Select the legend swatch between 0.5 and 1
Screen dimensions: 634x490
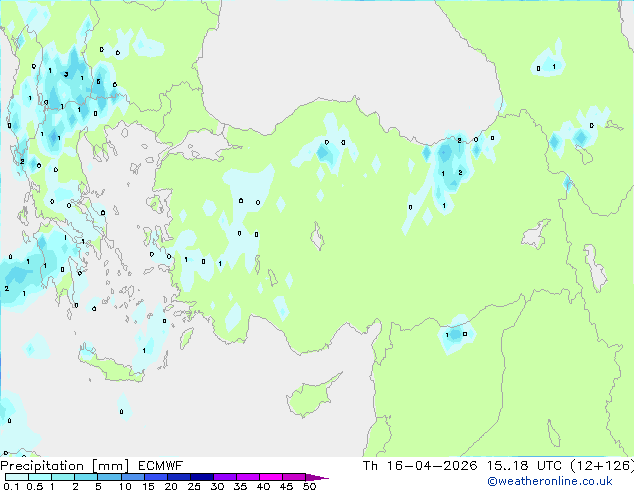[40, 477]
